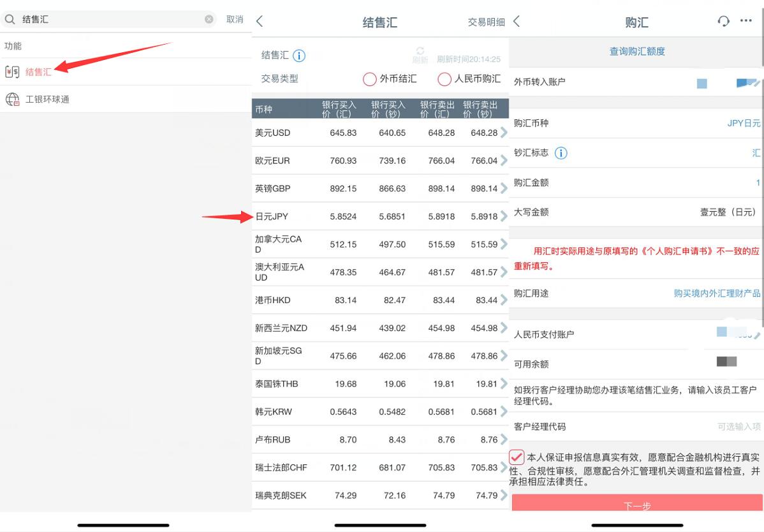Click the 结售汇 currency exchange icon
This screenshot has width=764, height=532.
pyautogui.click(x=12, y=72)
